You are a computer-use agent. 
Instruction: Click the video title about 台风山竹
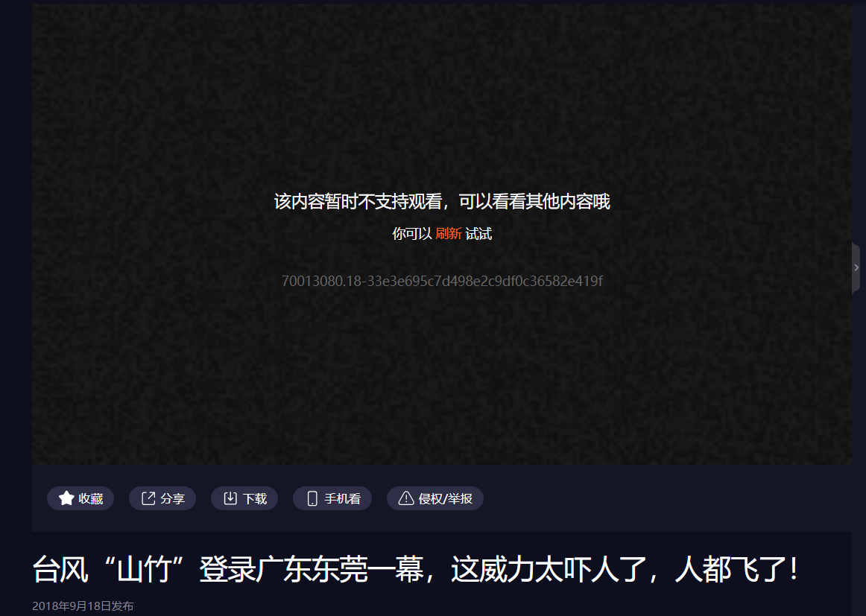(x=415, y=571)
